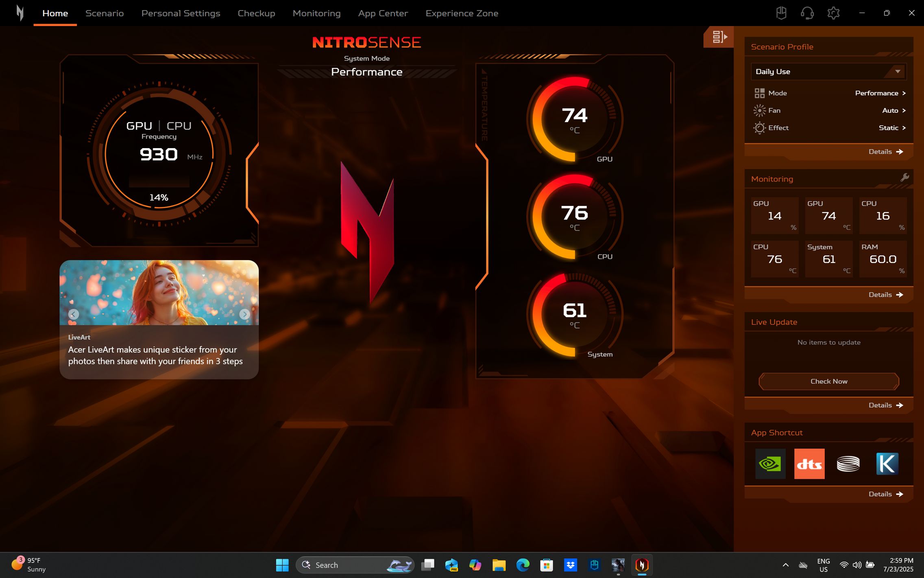924x578 pixels.
Task: Click the RAM 60.0% monitoring tile
Action: point(883,259)
